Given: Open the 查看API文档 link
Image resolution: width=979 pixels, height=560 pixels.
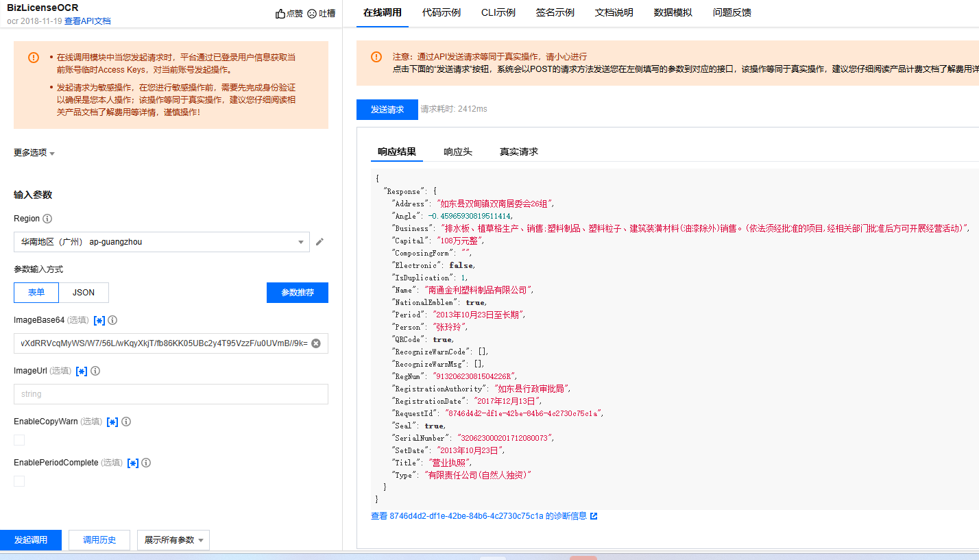Looking at the screenshot, I should (88, 21).
